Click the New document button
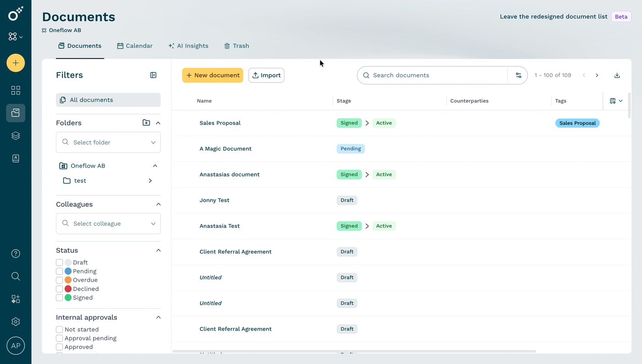 point(213,75)
